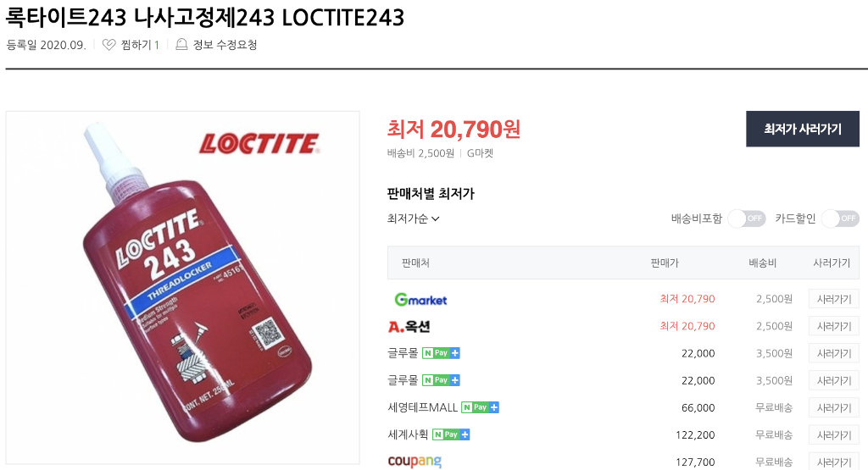Open the 정보 수정요청 link
The height and width of the screenshot is (470, 868).
tap(225, 45)
